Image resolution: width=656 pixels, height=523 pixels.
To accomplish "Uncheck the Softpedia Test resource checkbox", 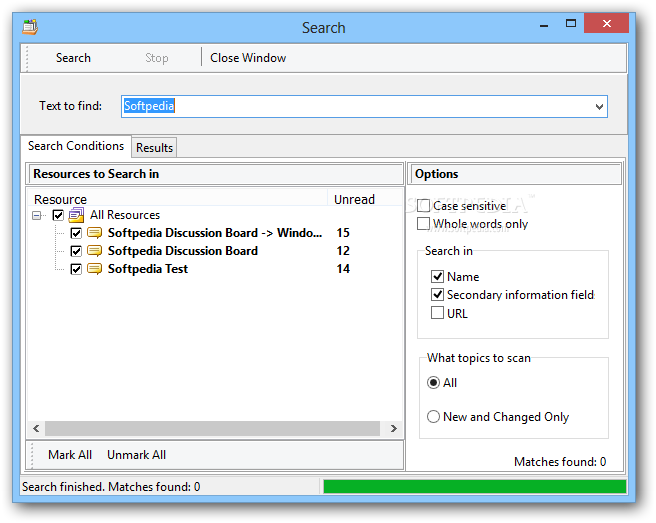I will point(76,269).
